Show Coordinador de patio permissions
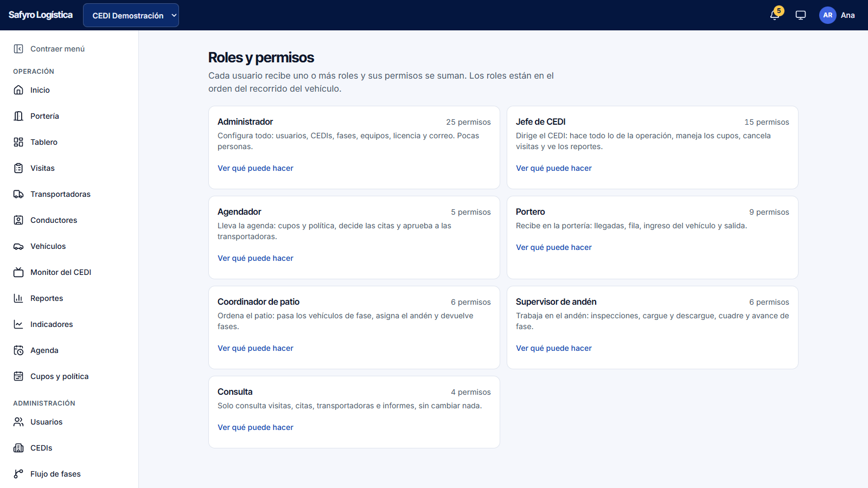 (256, 348)
